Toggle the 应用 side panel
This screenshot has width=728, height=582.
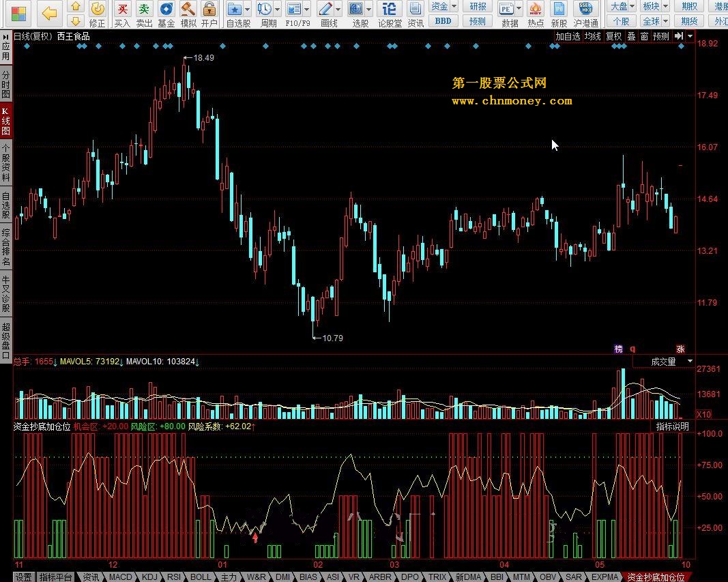point(5,48)
